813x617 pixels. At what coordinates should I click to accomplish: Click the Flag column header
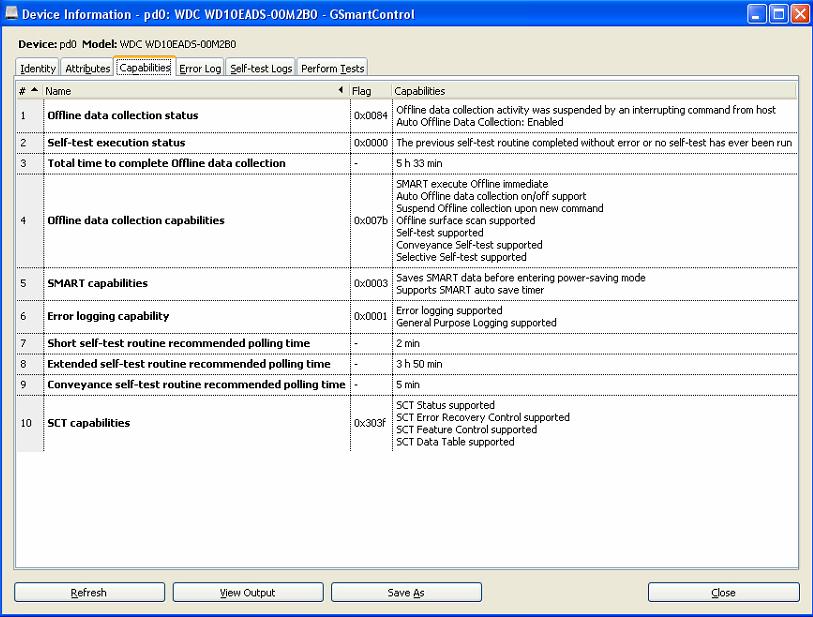(370, 91)
